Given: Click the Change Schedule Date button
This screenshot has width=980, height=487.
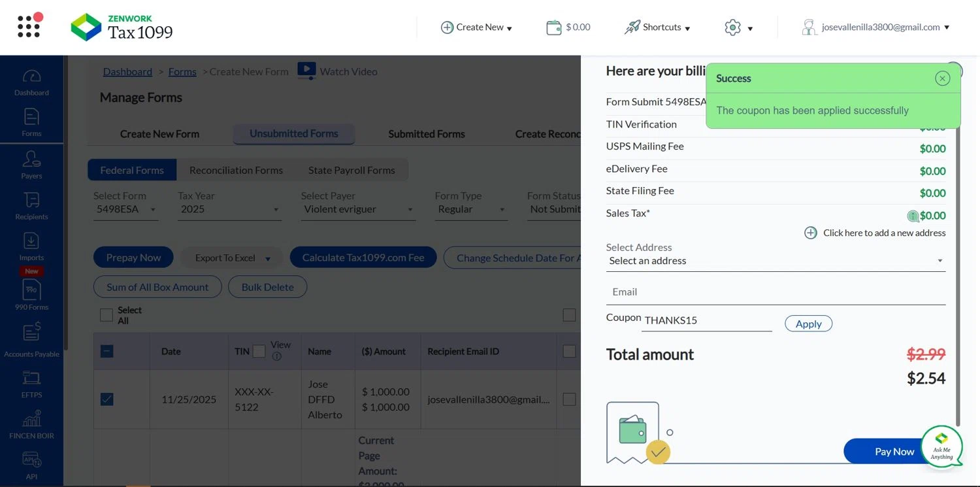Looking at the screenshot, I should tap(512, 258).
